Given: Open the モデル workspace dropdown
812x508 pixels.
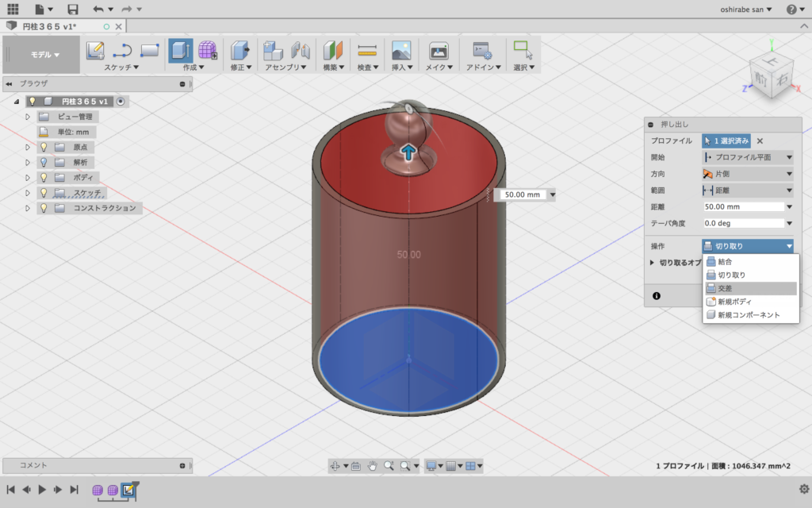Looking at the screenshot, I should [x=44, y=55].
